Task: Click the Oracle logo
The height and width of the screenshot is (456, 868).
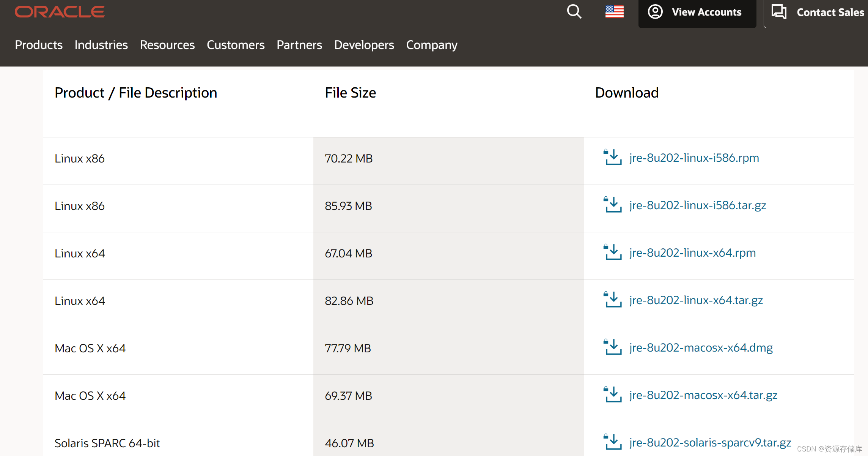Action: click(x=60, y=12)
